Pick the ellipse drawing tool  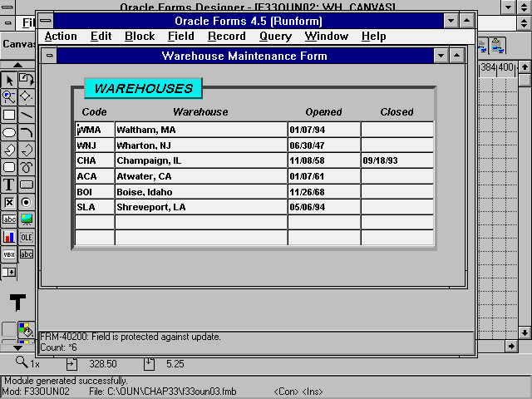click(9, 132)
